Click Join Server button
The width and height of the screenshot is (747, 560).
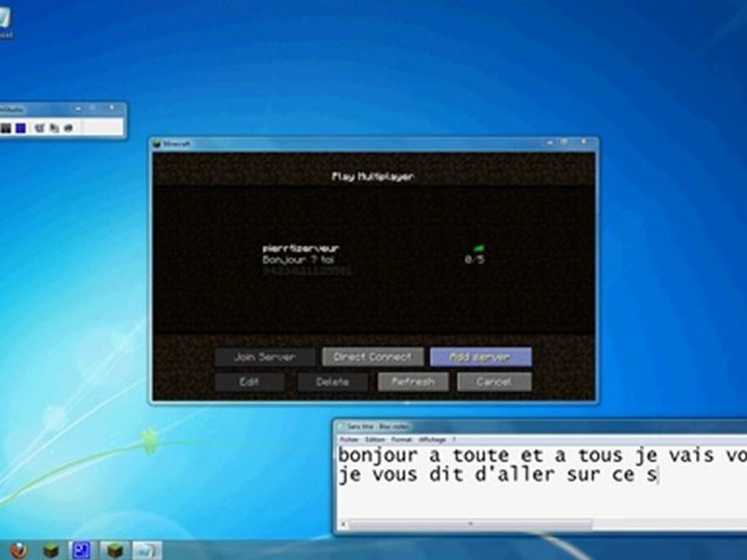coord(265,357)
